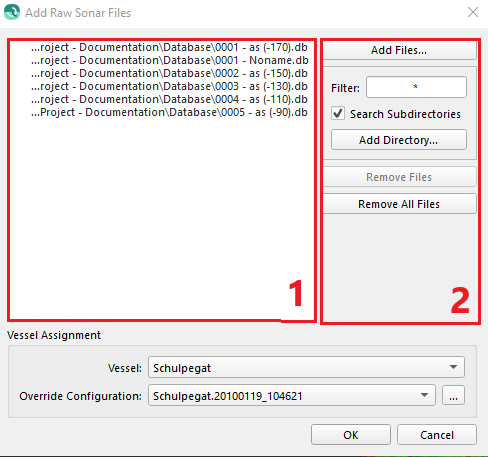The height and width of the screenshot is (457, 488).
Task: Close the Add Raw Sonar Files dialog
Action: coord(473,12)
